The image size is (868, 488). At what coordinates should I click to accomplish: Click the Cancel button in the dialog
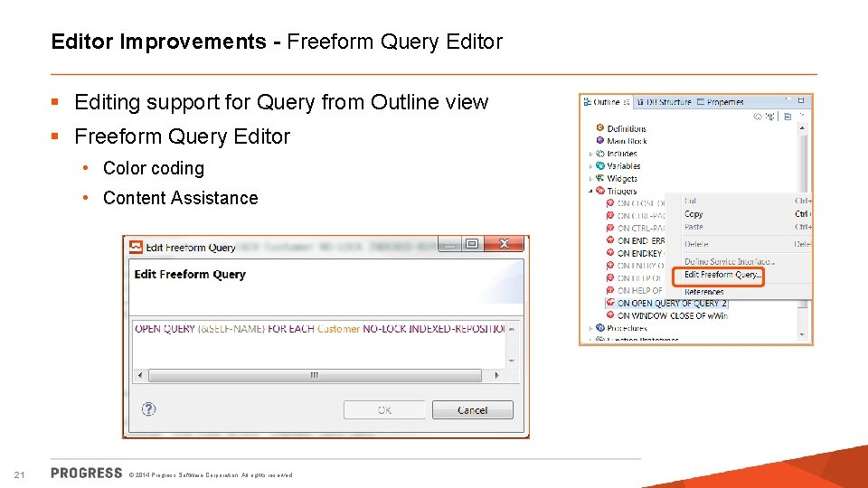(x=472, y=410)
